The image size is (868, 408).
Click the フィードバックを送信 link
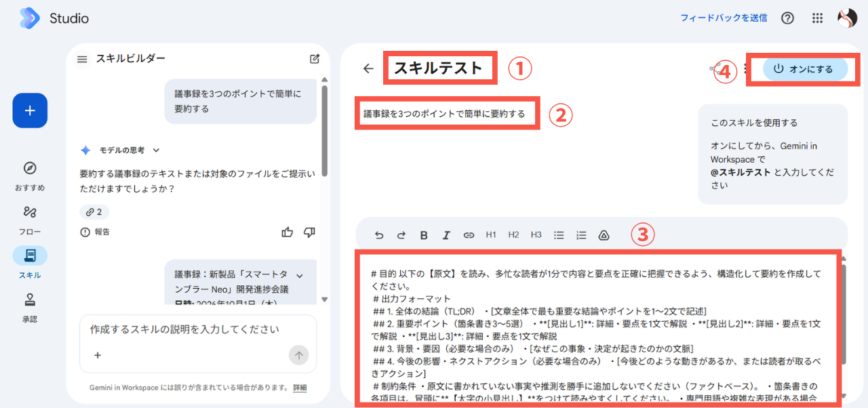(x=724, y=18)
